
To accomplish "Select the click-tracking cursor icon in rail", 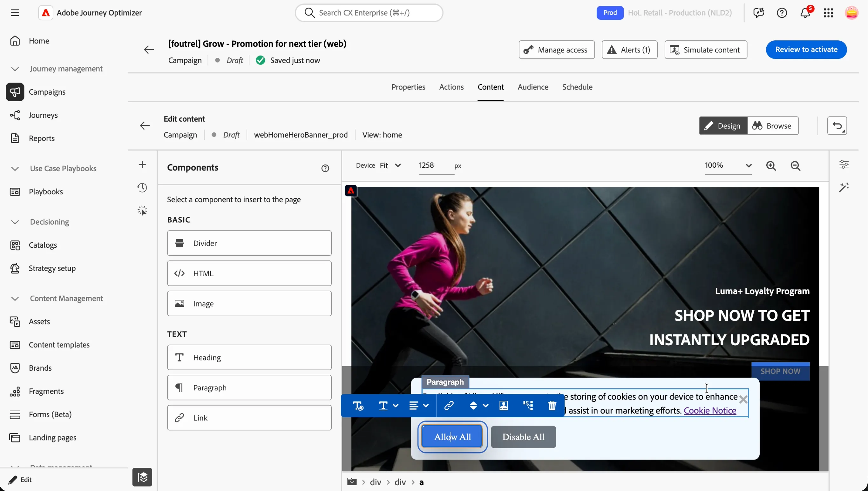I will [142, 211].
